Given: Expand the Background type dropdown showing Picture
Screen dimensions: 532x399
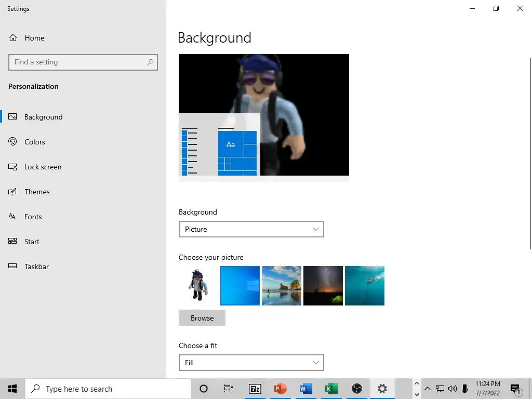Looking at the screenshot, I should pos(251,229).
